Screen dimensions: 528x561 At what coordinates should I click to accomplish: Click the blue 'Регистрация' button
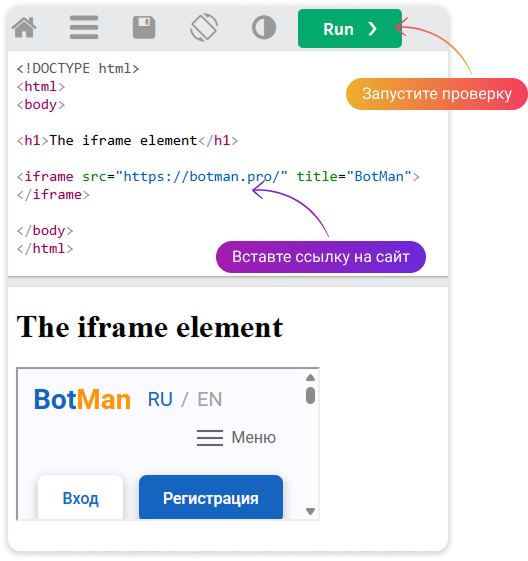[211, 497]
